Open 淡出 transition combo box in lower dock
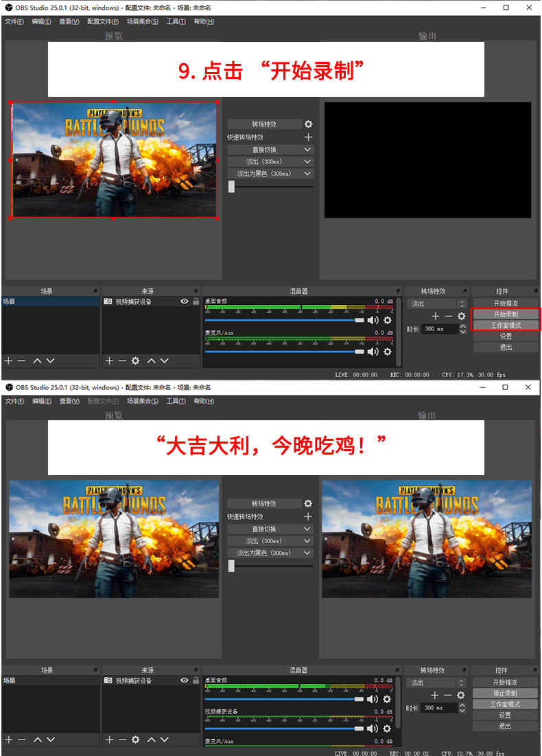 click(436, 683)
